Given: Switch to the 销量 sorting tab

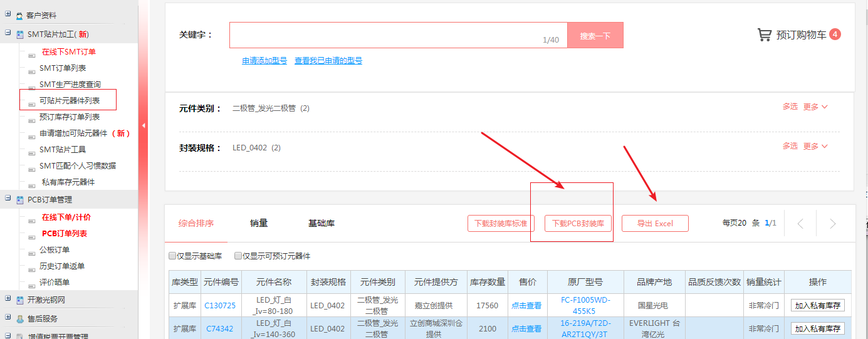Looking at the screenshot, I should coord(259,223).
